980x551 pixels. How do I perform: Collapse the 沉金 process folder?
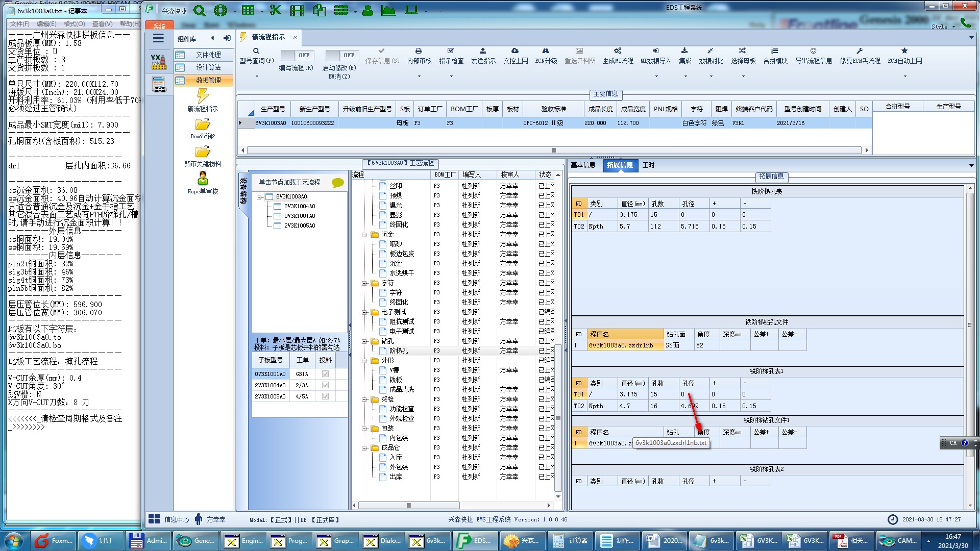365,235
